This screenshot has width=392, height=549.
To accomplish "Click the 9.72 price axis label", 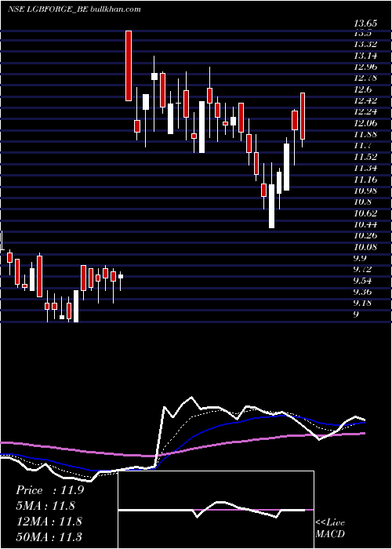I will [362, 269].
